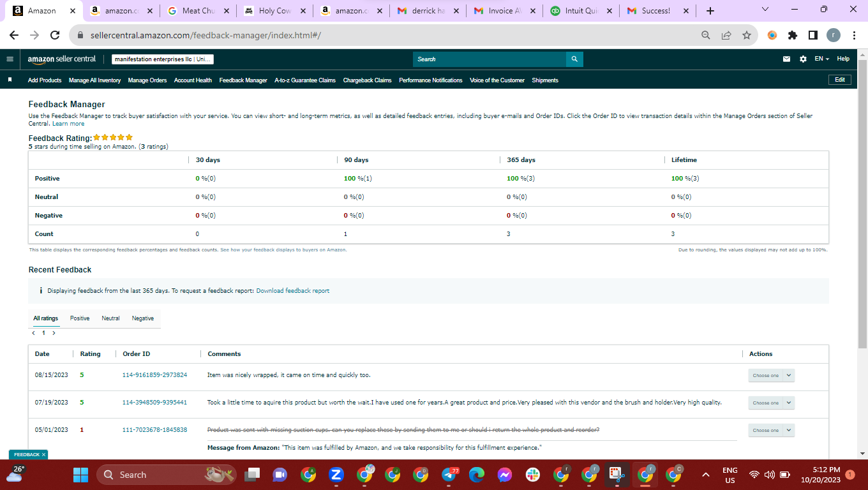868x490 pixels.
Task: Open the Add Products menu item
Action: coord(45,80)
